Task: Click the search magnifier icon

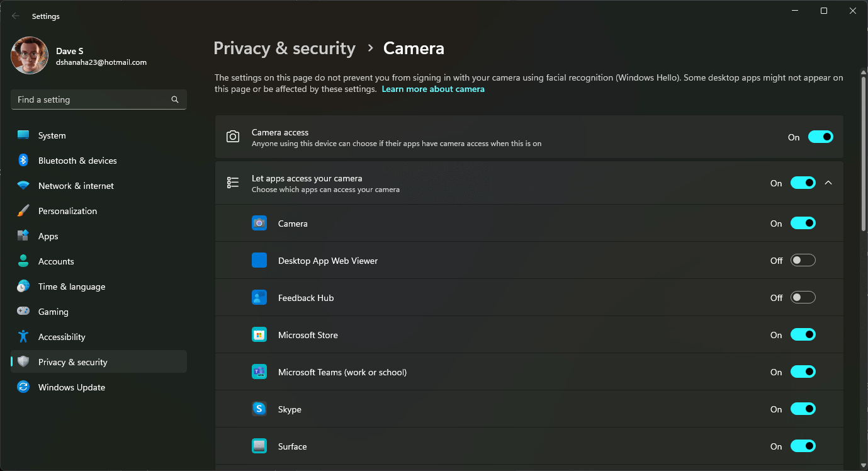Action: click(x=175, y=99)
